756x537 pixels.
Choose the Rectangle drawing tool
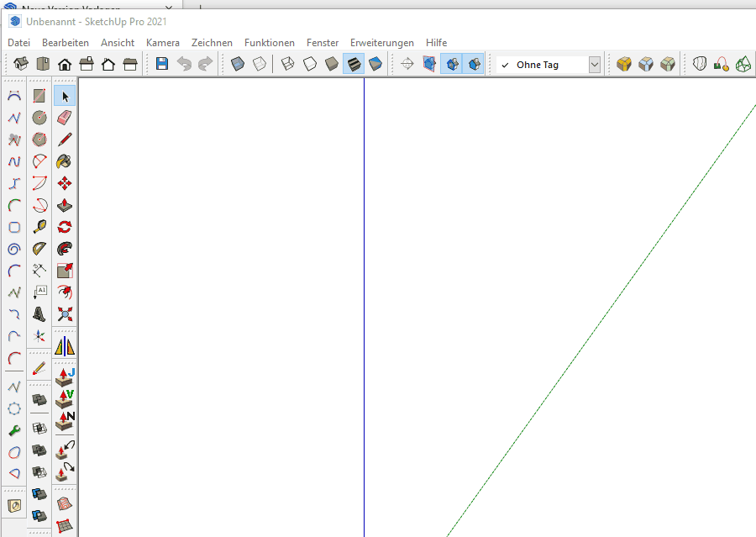(x=39, y=96)
